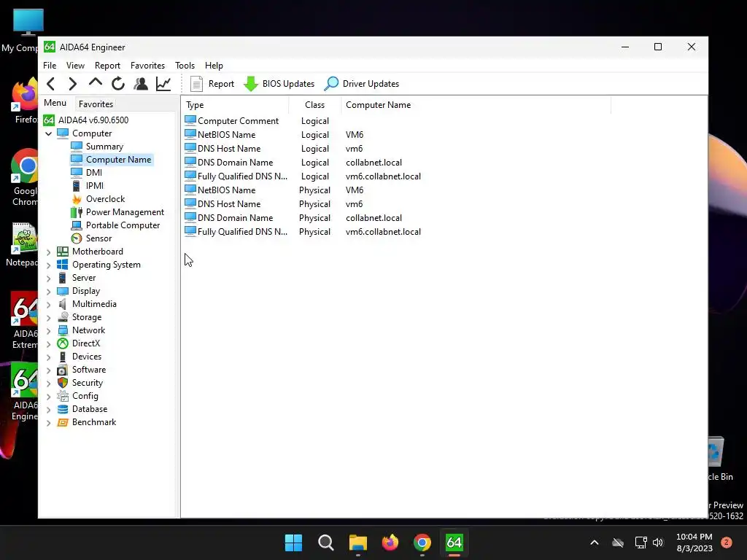
Task: Click the Config category icon
Action: (x=63, y=396)
